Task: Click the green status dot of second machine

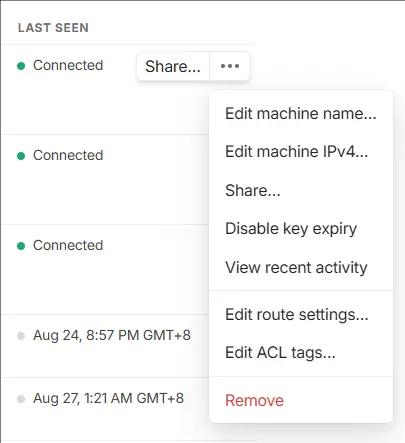Action: [x=21, y=156]
